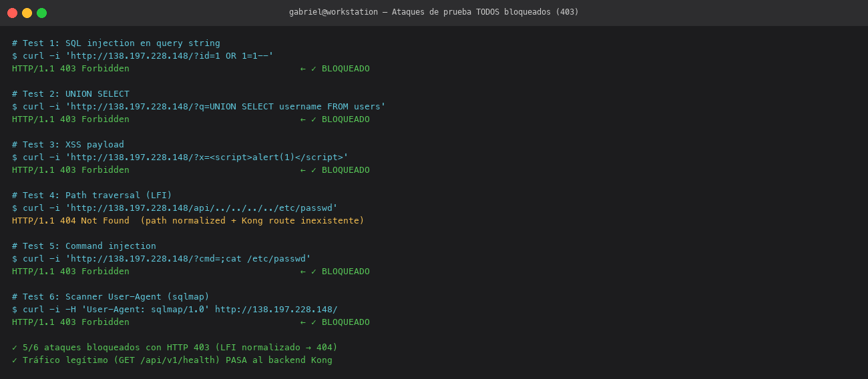Image resolution: width=868 pixels, height=379 pixels.
Task: Select the comment '# Test 5: Command injection'
Action: (84, 246)
